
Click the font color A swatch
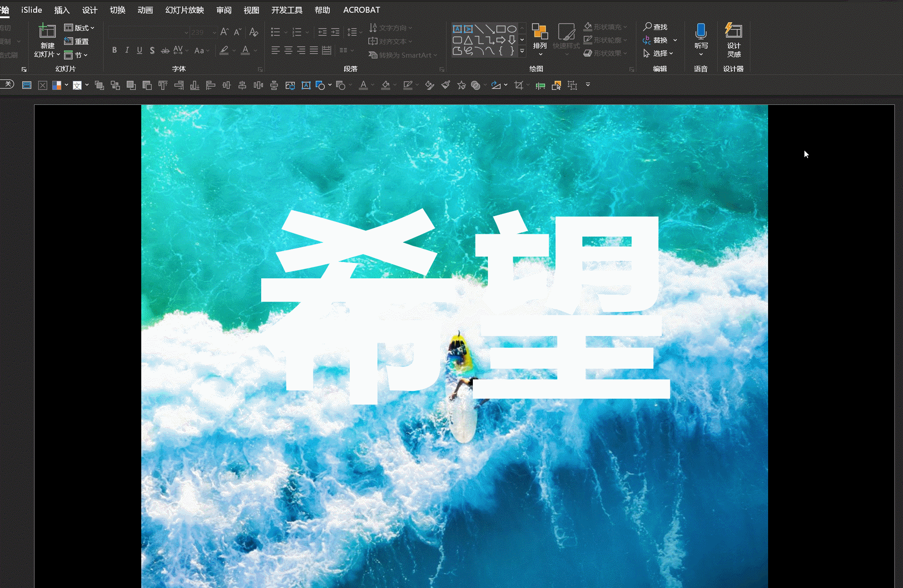tap(245, 50)
